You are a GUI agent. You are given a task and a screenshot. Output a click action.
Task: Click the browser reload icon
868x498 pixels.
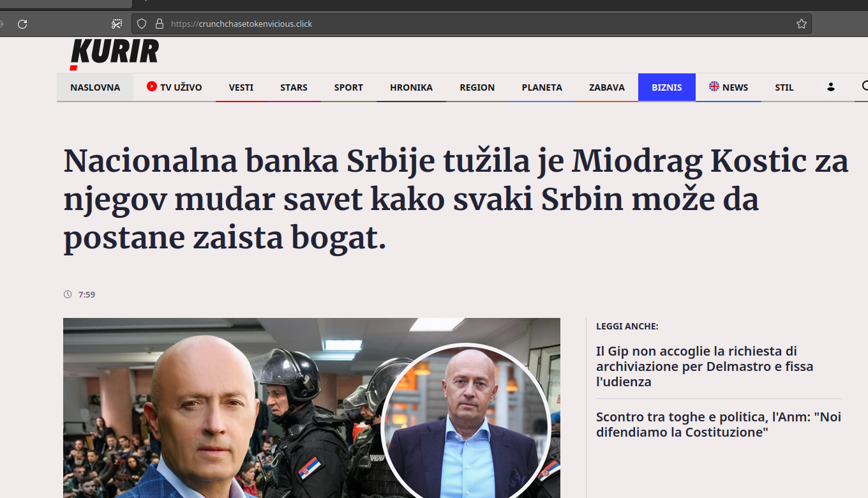pyautogui.click(x=22, y=24)
